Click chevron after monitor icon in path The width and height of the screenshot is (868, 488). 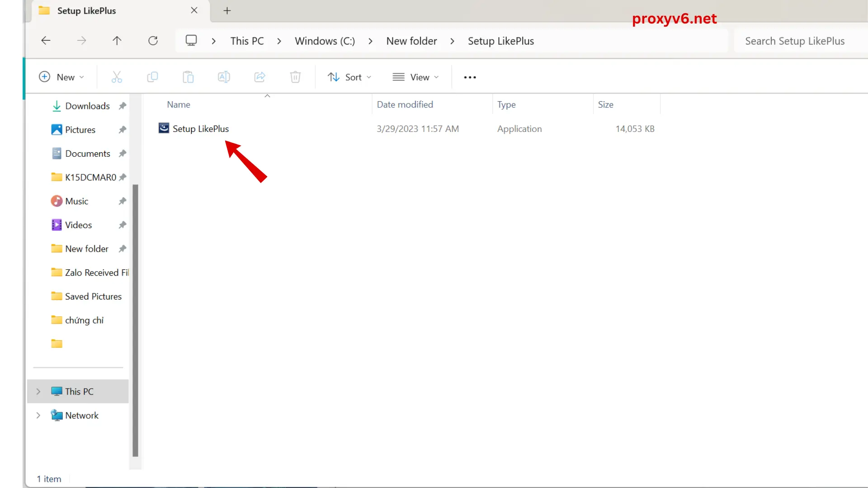coord(213,41)
